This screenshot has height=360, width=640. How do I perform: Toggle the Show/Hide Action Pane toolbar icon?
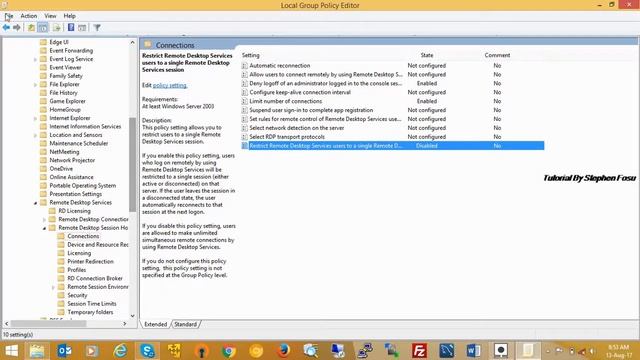pyautogui.click(x=82, y=27)
